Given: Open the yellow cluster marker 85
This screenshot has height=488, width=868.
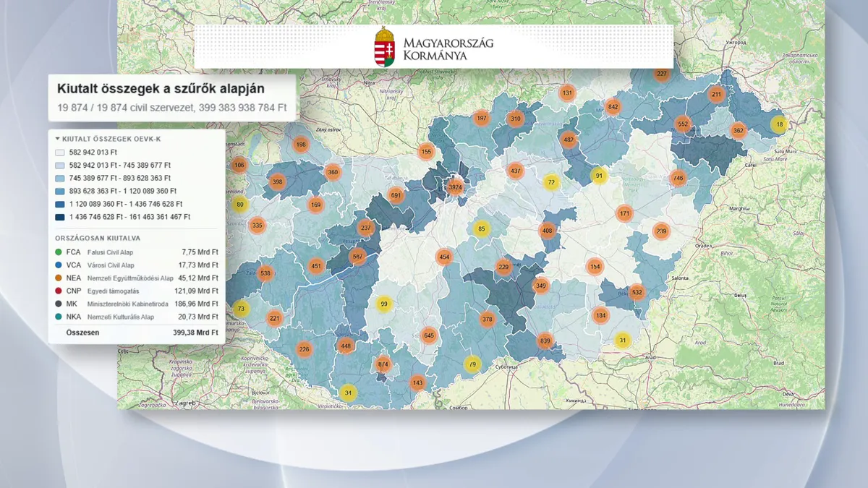Looking at the screenshot, I should 482,230.
